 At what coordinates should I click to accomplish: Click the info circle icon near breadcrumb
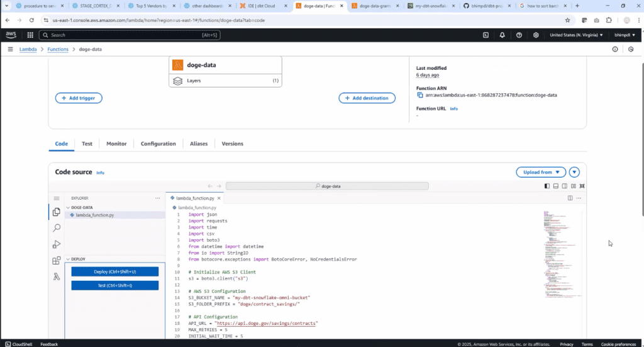coord(615,49)
